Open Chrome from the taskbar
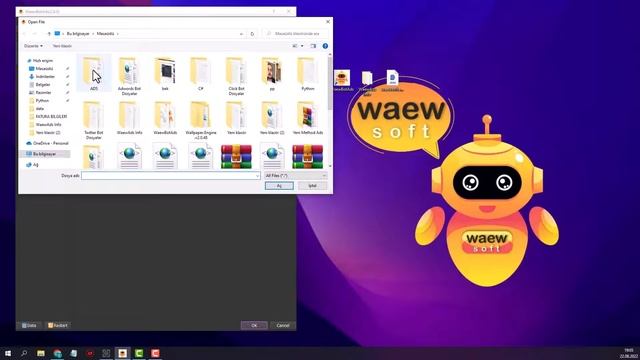This screenshot has width=640, height=360. (x=58, y=353)
